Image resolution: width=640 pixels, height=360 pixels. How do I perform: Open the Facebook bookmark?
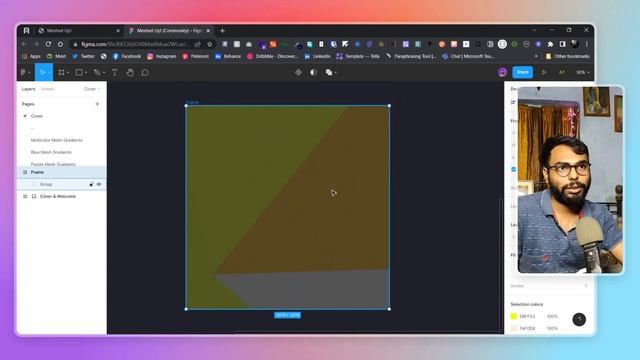(x=127, y=56)
